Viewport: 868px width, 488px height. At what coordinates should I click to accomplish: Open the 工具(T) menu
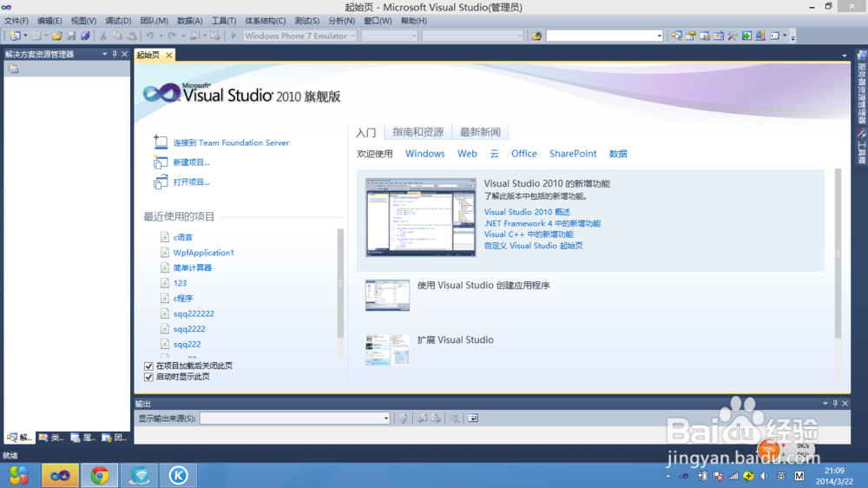(x=224, y=21)
